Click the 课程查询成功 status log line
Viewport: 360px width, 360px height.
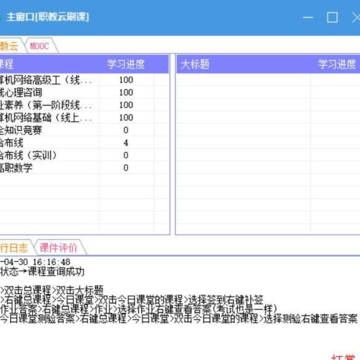[42, 272]
